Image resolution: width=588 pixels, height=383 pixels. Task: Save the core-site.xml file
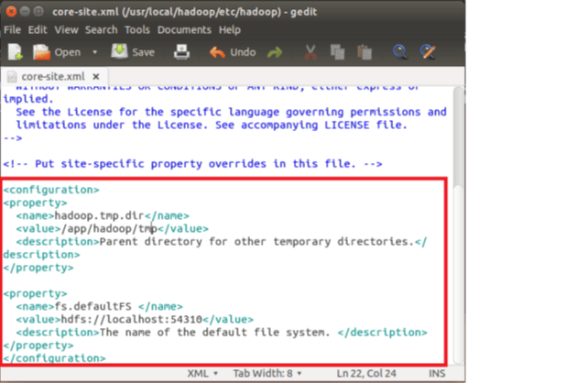tap(133, 52)
